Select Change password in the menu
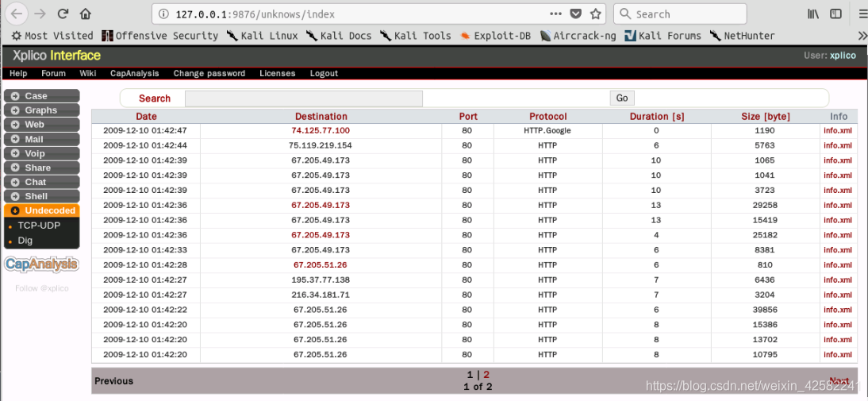This screenshot has height=401, width=868. (x=209, y=73)
